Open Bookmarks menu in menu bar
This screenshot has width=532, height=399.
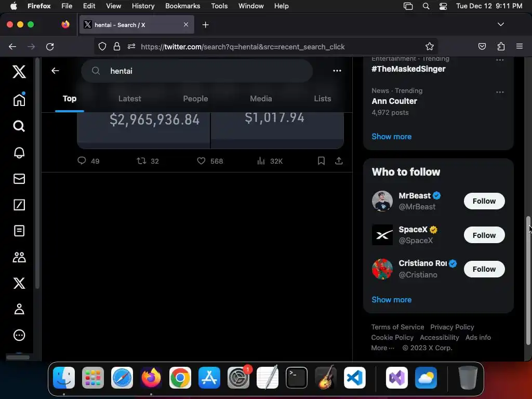point(182,6)
